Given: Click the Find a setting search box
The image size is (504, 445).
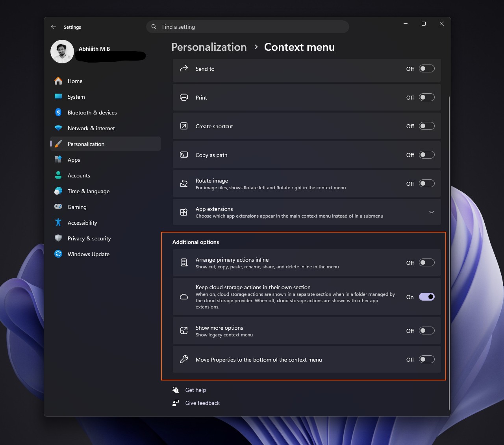Looking at the screenshot, I should pos(248,27).
